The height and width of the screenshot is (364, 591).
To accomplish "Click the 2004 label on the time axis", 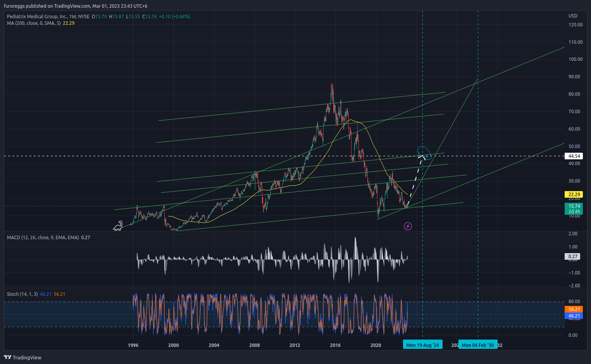I will click(214, 345).
